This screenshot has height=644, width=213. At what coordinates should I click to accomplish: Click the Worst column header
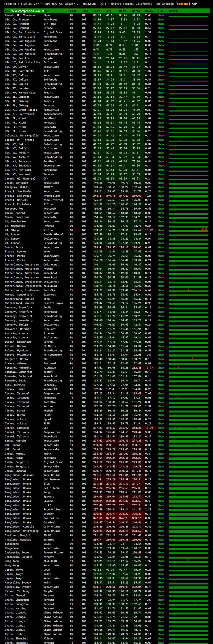point(136,11)
